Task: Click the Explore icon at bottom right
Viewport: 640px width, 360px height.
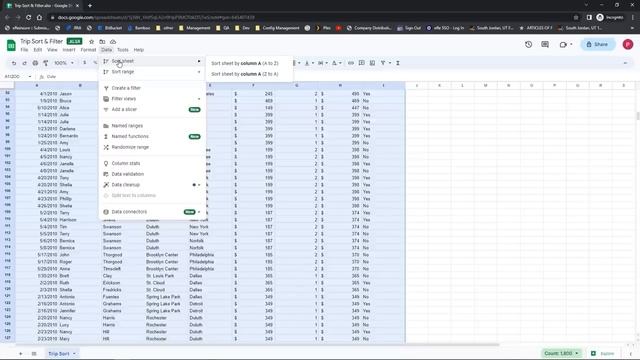Action: [x=593, y=353]
